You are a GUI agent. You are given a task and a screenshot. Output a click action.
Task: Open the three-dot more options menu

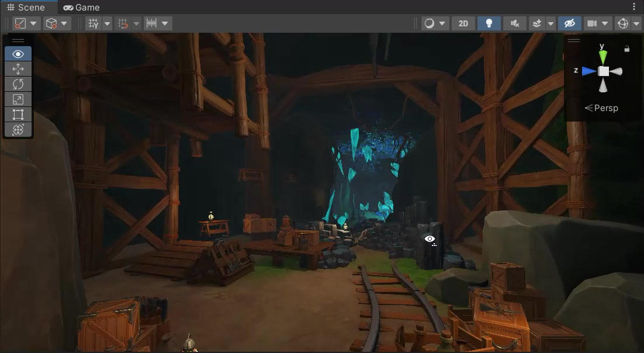coord(635,7)
